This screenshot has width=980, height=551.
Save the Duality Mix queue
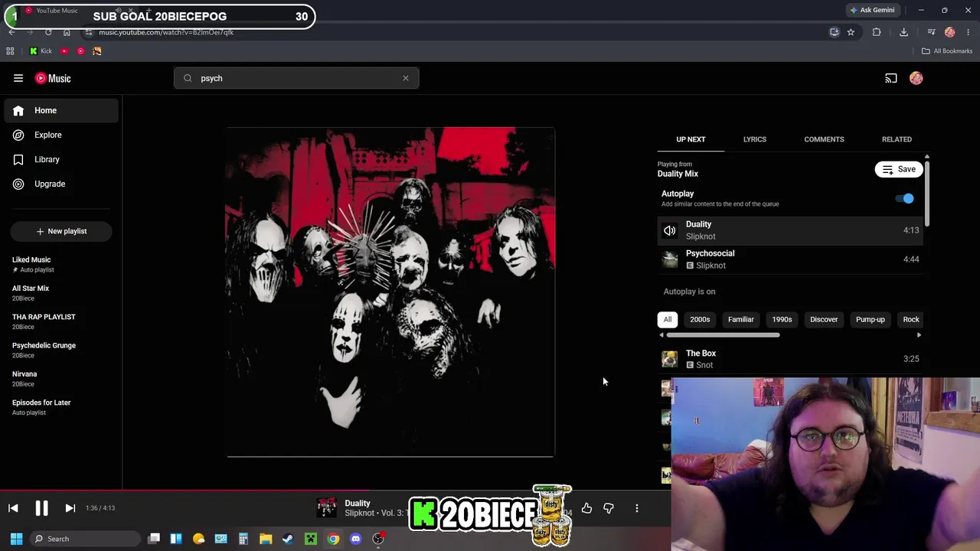pos(899,169)
